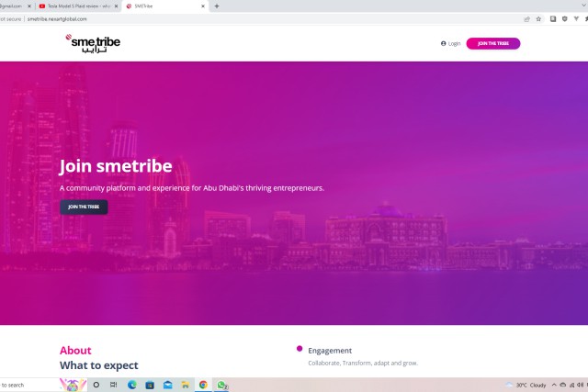
Task: Close the Gmail tab
Action: coord(29,6)
